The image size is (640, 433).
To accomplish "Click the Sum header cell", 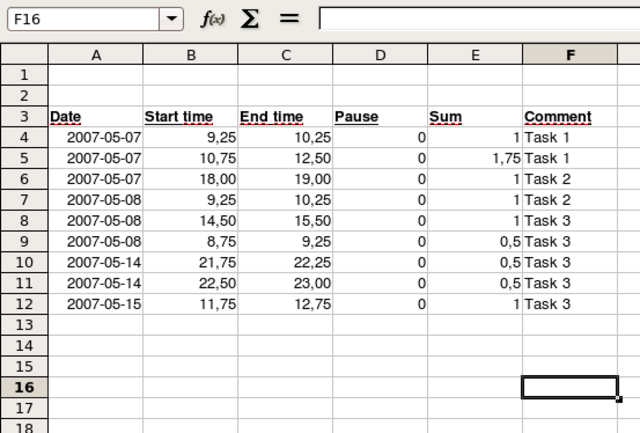I will coord(475,117).
